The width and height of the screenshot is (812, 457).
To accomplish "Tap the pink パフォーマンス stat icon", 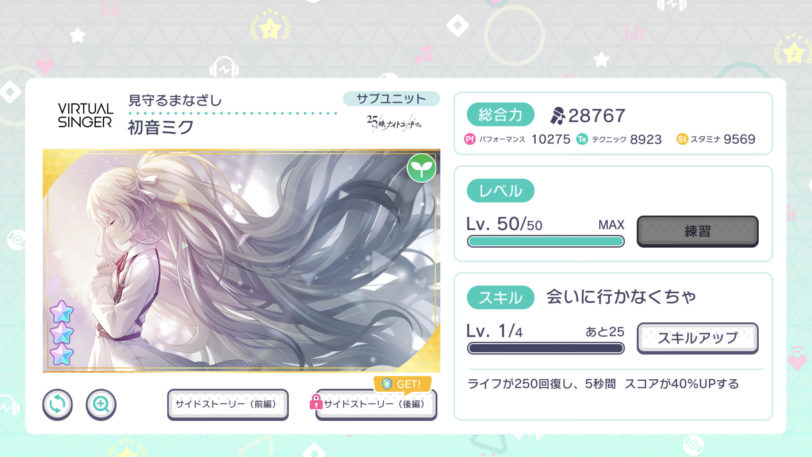I will [470, 139].
